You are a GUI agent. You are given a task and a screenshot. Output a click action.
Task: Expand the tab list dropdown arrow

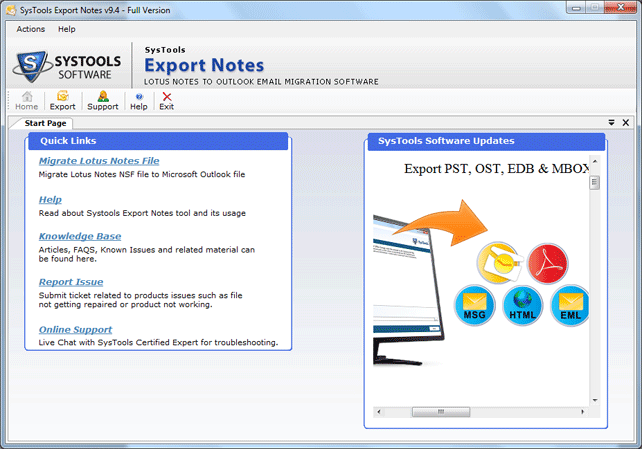coord(611,122)
